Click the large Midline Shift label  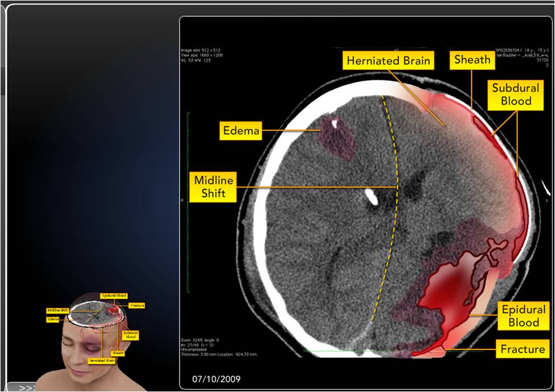click(214, 187)
